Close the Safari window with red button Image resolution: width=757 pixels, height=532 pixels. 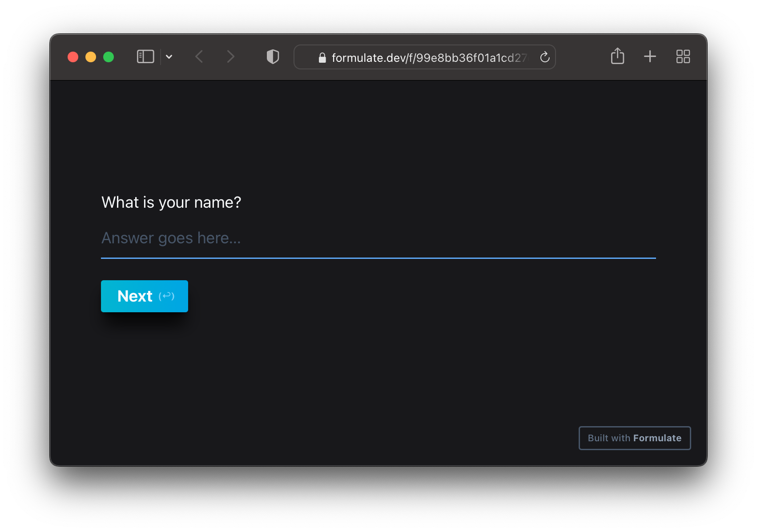tap(73, 57)
